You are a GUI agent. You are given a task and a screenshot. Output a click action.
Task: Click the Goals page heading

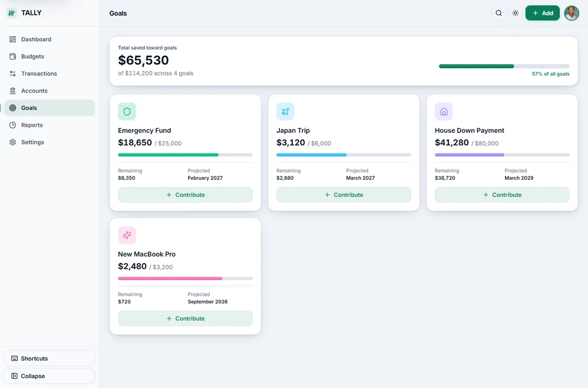coord(118,13)
